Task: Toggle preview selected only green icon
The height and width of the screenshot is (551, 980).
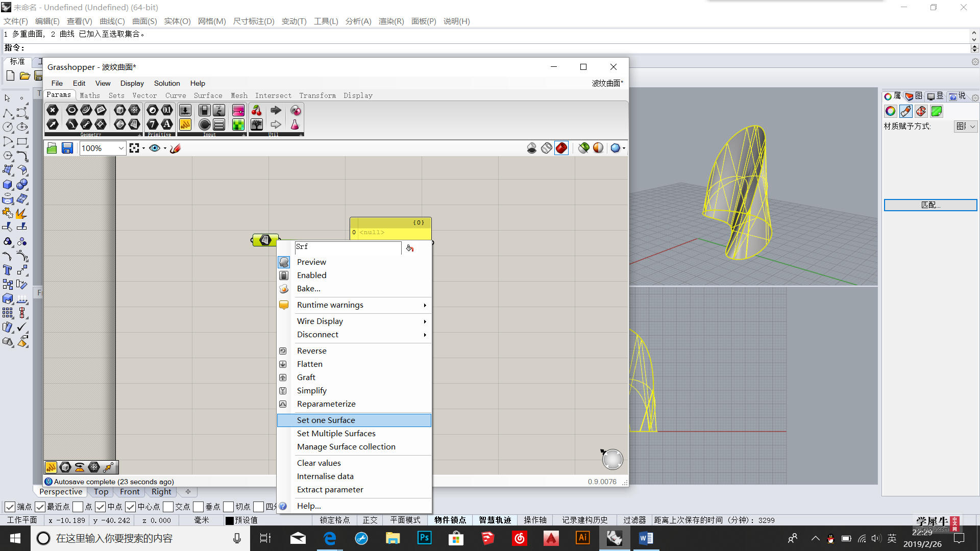Action: coord(584,148)
